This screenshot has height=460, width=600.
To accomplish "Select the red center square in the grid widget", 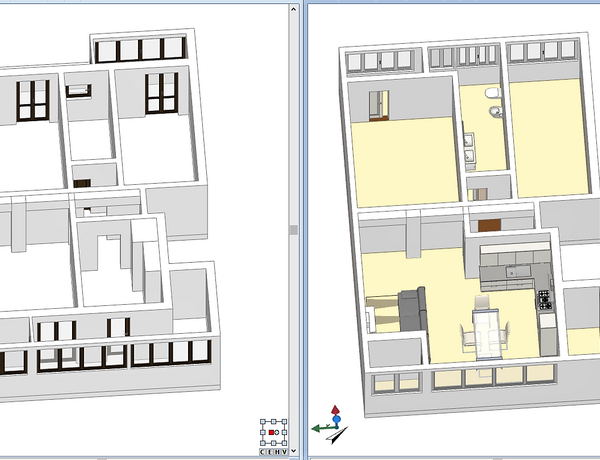I will tap(271, 433).
